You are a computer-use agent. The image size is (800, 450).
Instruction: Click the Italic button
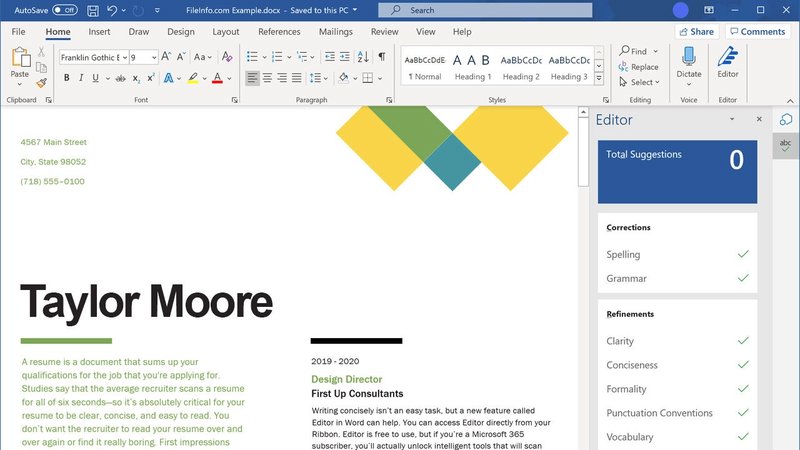point(82,78)
